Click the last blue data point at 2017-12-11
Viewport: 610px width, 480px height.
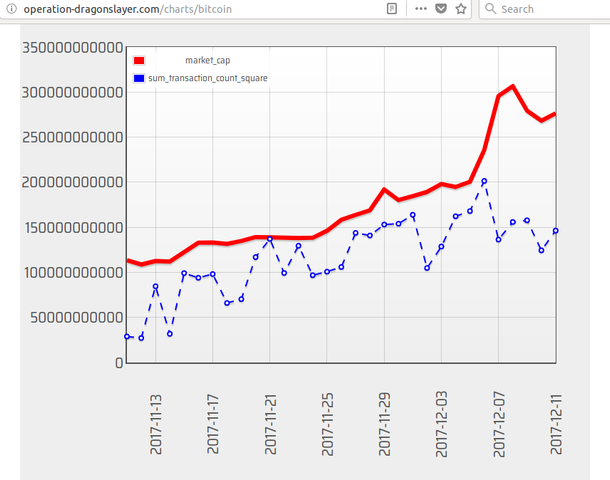(x=555, y=231)
